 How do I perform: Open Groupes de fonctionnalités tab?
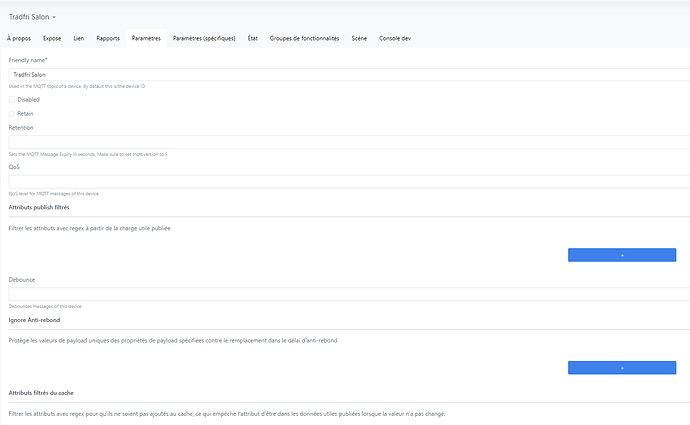pos(305,38)
